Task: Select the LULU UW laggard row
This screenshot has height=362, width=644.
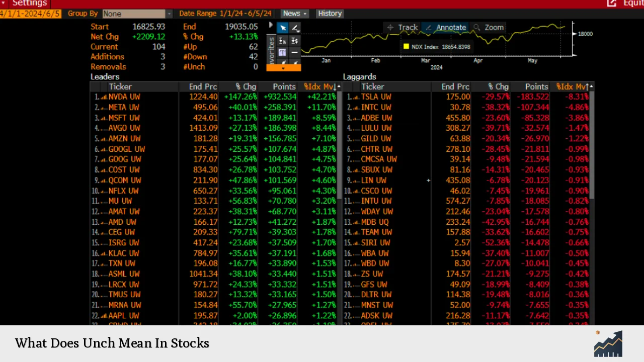Action: pos(466,128)
